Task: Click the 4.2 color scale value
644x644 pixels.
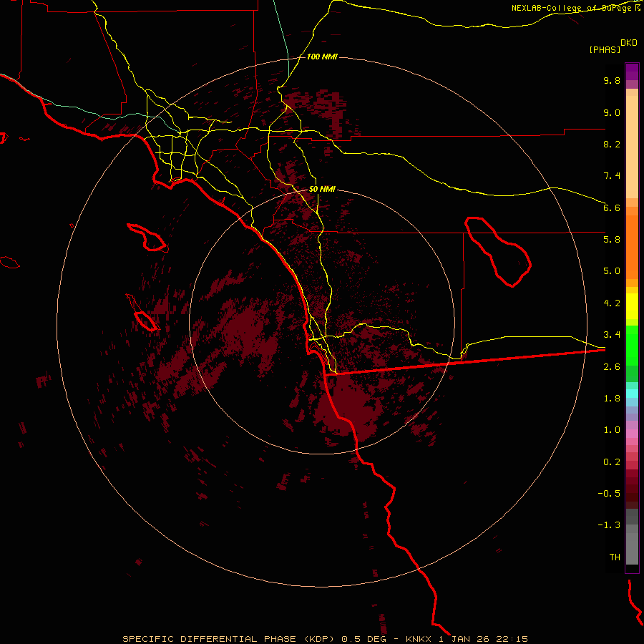Action: [612, 303]
